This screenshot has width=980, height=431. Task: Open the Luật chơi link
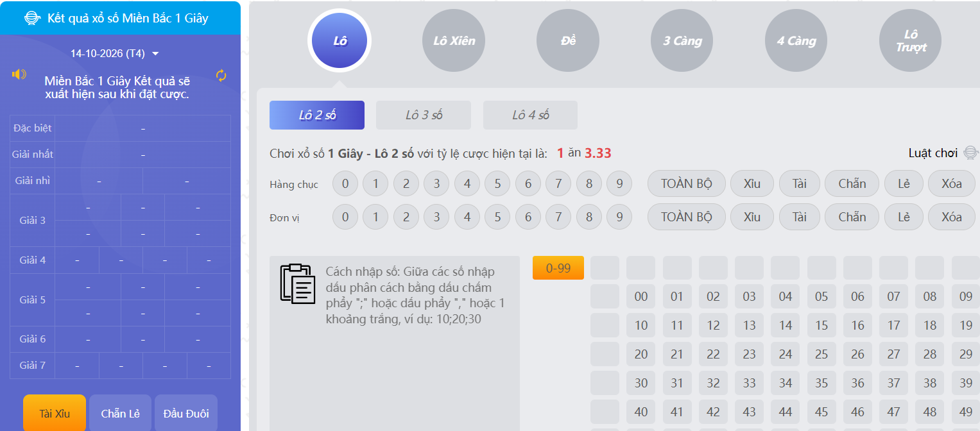933,153
